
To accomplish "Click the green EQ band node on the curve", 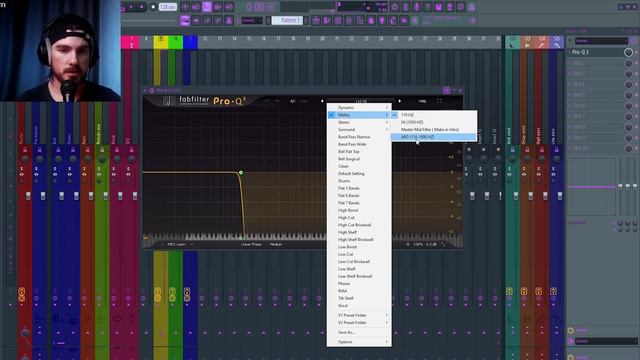I will tap(241, 173).
